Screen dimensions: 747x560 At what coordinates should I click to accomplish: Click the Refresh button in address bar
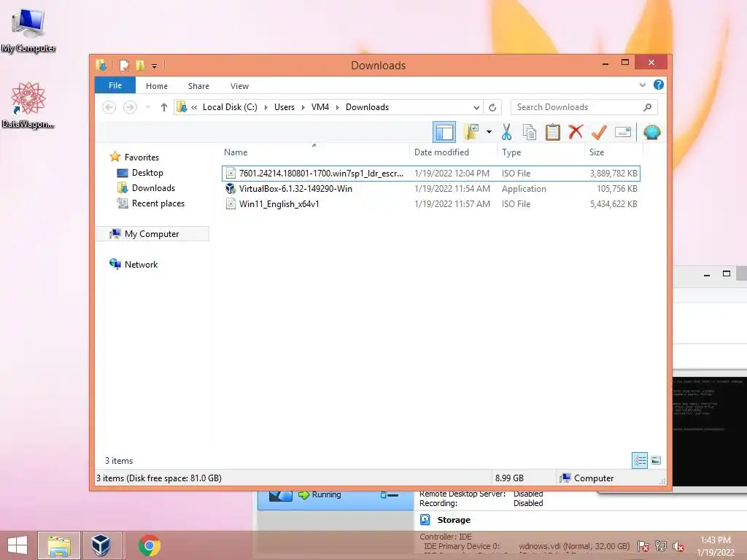[492, 107]
